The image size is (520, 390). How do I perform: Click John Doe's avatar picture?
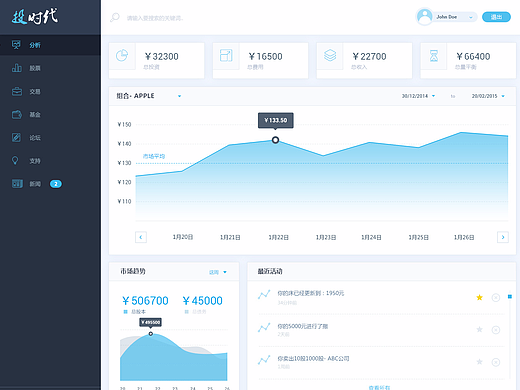[425, 17]
